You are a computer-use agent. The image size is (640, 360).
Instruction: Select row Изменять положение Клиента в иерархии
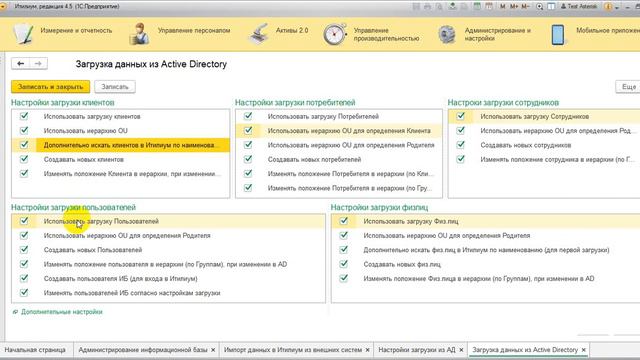[121, 173]
